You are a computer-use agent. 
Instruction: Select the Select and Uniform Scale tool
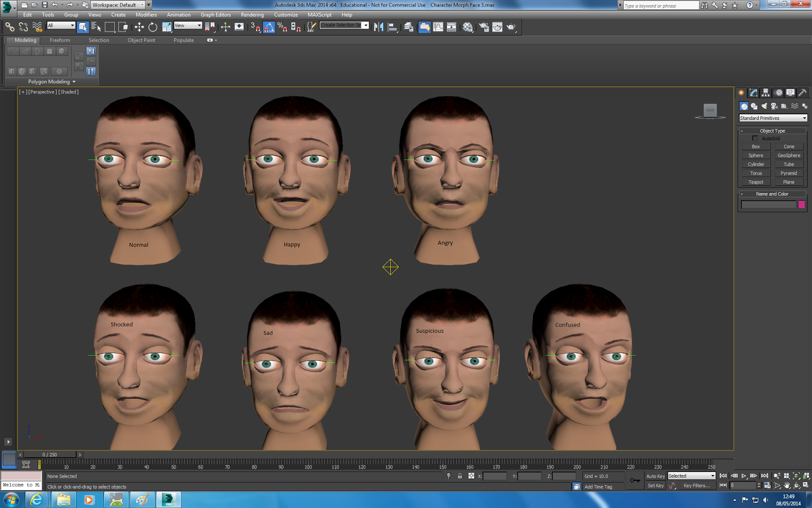tap(166, 27)
